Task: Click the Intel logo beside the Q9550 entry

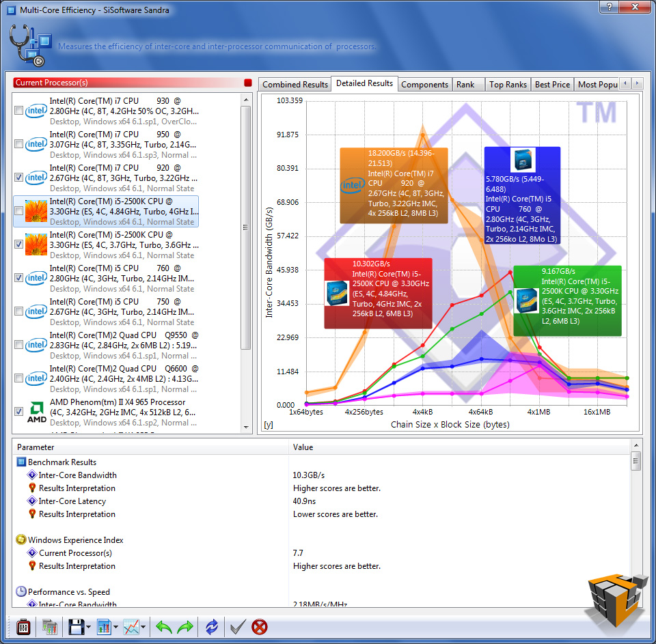Action: click(36, 345)
